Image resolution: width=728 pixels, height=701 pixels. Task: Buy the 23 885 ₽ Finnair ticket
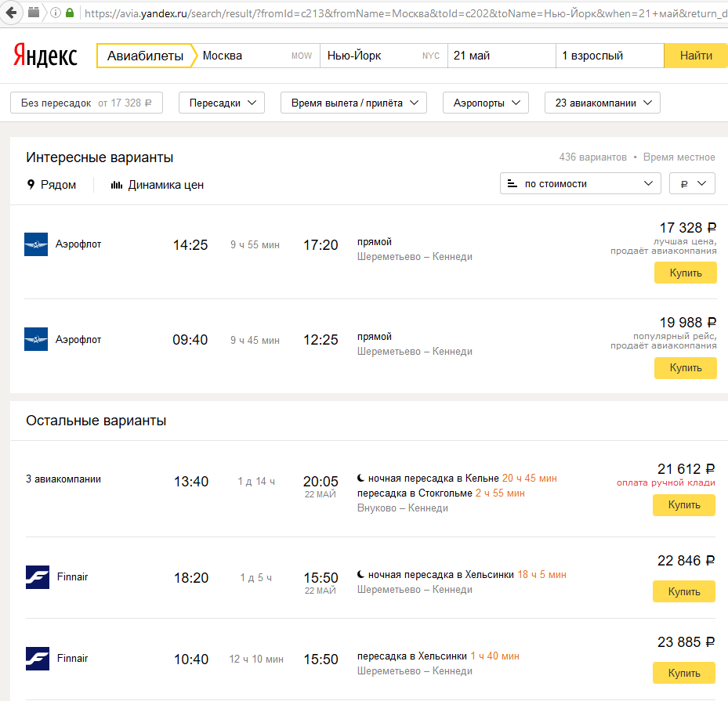click(x=684, y=673)
